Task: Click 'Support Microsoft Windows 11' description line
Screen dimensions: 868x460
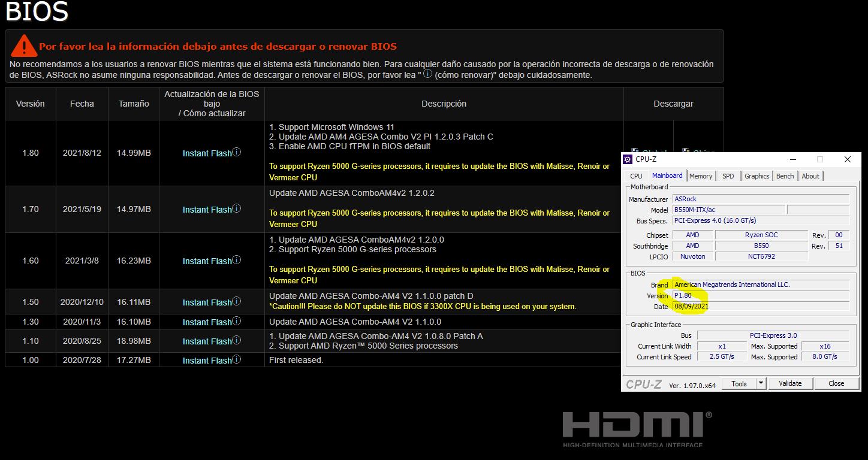Action: pyautogui.click(x=331, y=127)
